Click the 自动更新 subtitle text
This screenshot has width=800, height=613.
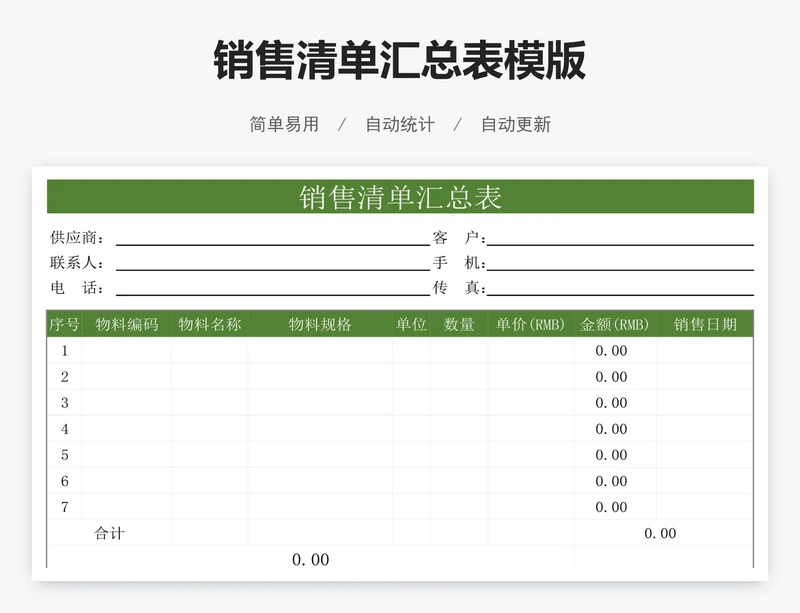[x=516, y=124]
